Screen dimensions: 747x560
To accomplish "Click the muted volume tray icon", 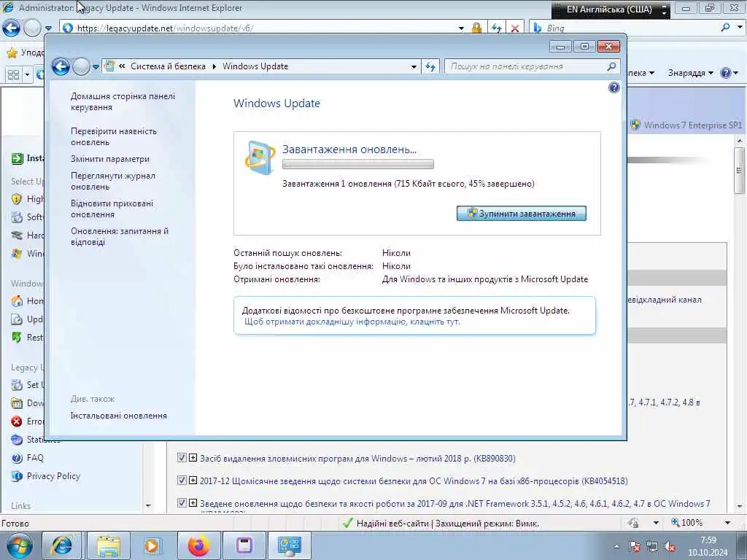I will (670, 547).
